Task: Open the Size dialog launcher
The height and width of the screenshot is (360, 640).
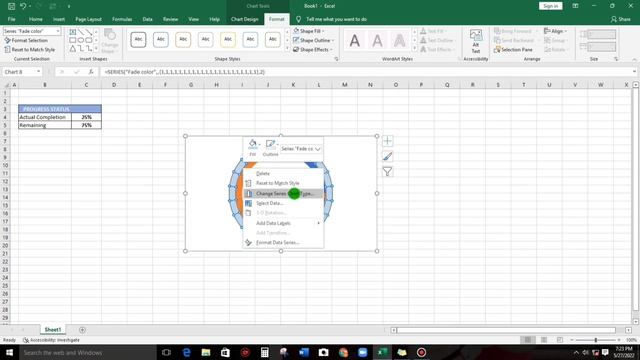Action: pos(616,59)
